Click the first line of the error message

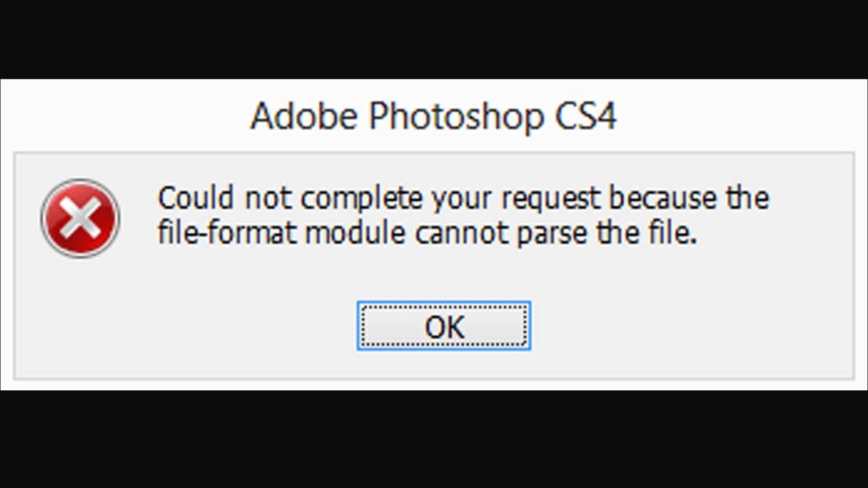pos(463,199)
